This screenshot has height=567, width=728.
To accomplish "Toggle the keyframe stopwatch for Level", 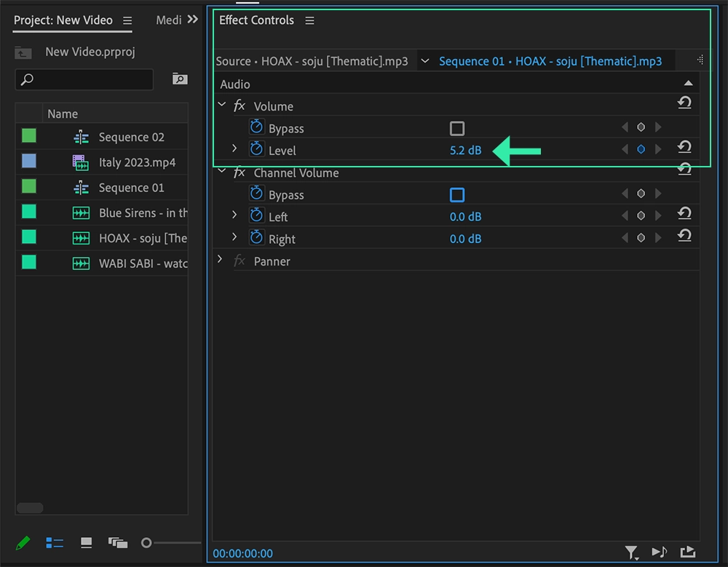I will point(256,150).
